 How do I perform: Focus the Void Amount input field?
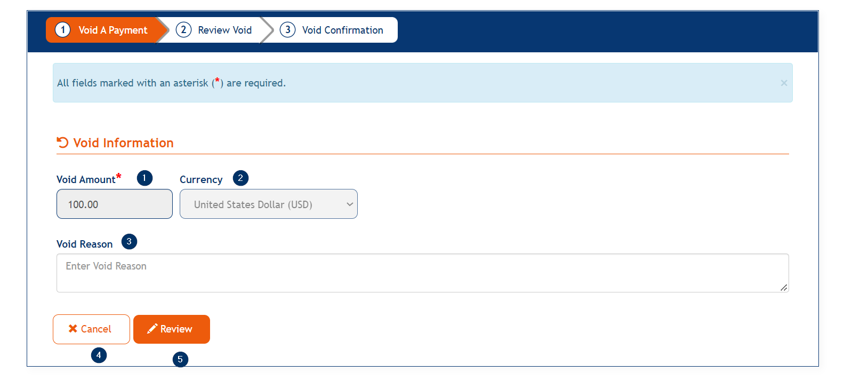pos(115,204)
